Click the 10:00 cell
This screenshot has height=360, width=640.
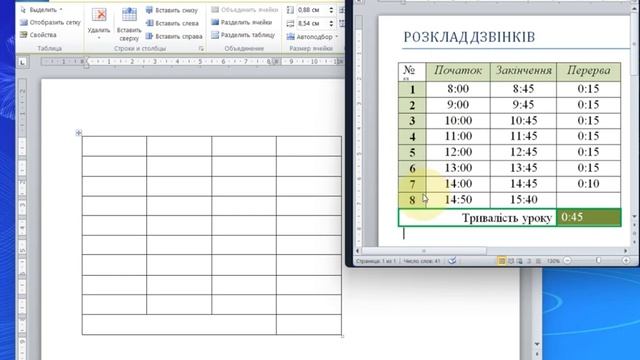click(458, 121)
